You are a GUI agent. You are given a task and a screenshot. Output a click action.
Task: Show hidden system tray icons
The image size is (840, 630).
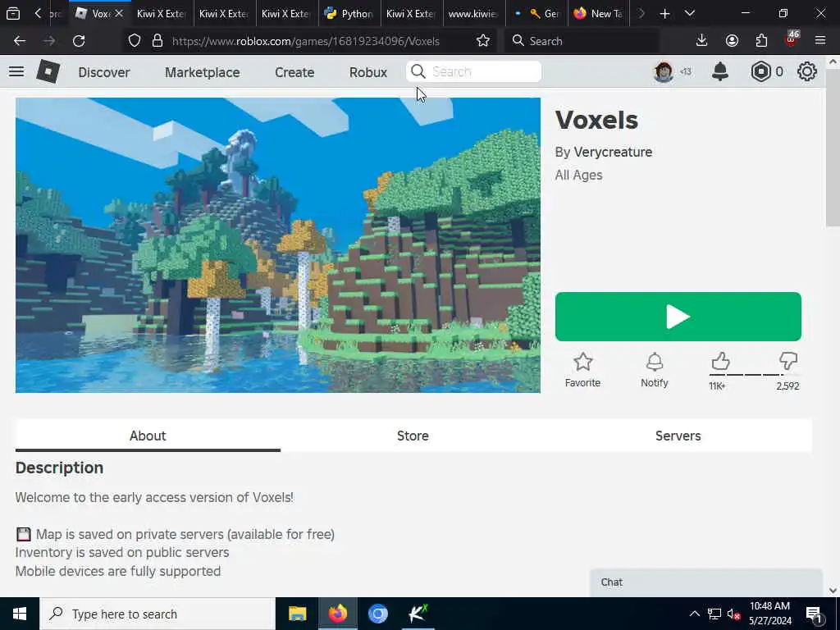point(694,614)
